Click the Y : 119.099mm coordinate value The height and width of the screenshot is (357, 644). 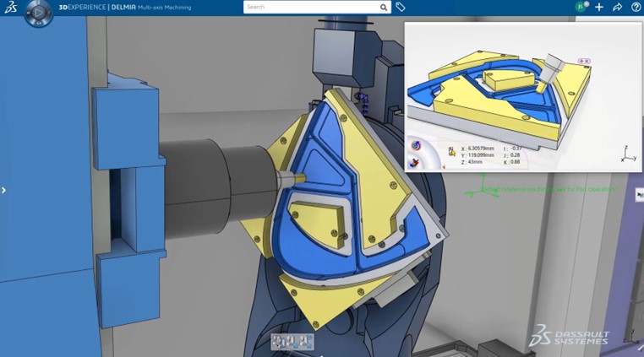478,155
